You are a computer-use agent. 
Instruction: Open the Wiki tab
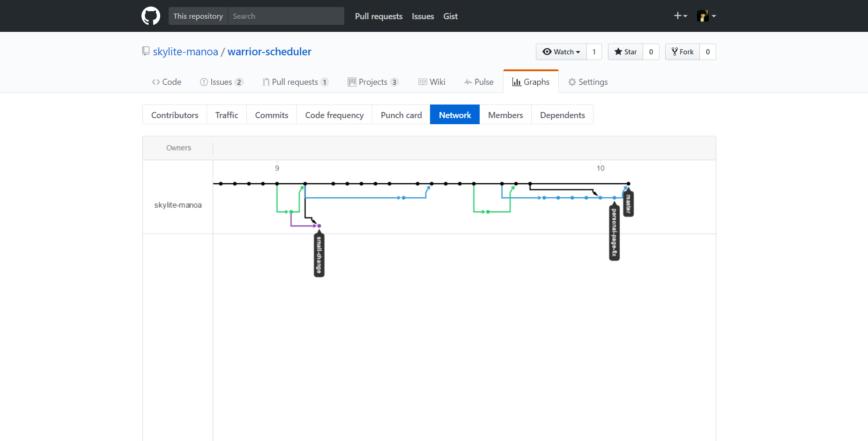pyautogui.click(x=431, y=82)
